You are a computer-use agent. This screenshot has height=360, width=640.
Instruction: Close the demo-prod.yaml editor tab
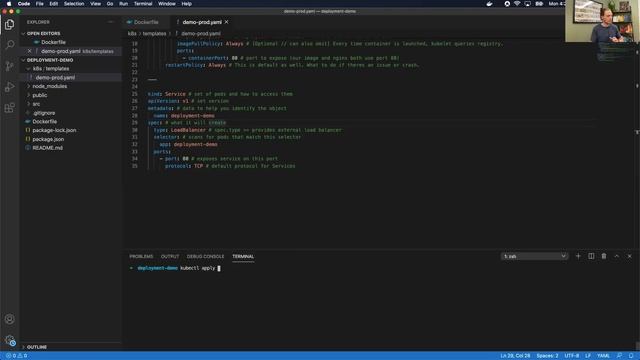pos(227,22)
